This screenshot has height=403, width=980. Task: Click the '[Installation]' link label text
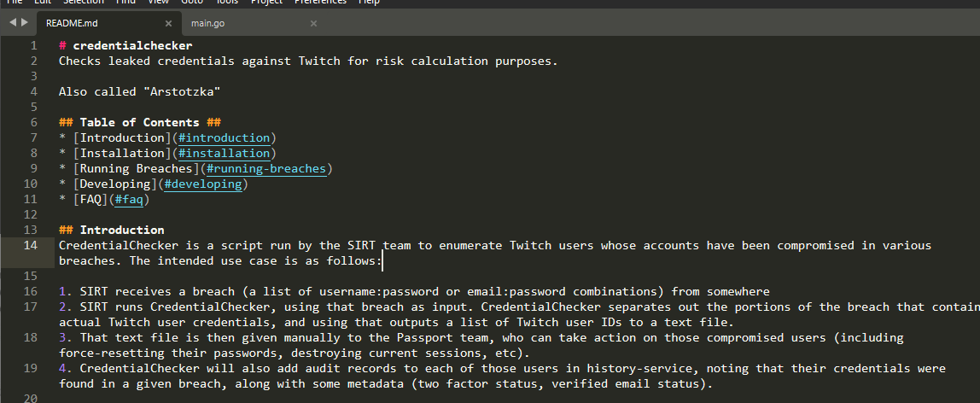point(122,154)
